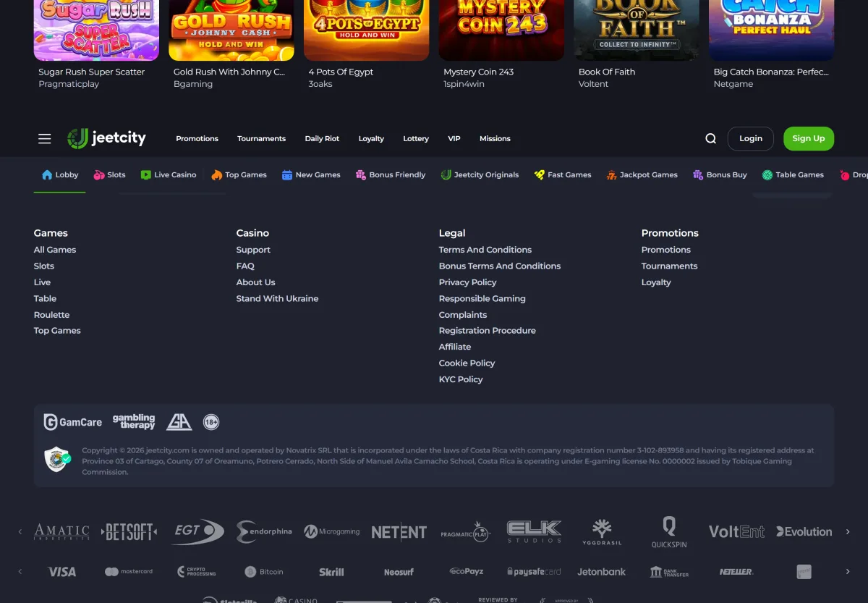Select the Amatic provider logo
The height and width of the screenshot is (603, 868).
pyautogui.click(x=62, y=532)
